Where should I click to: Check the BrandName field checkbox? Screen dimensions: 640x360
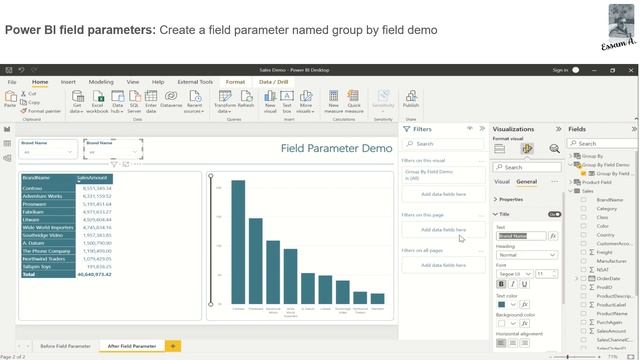[x=584, y=200]
